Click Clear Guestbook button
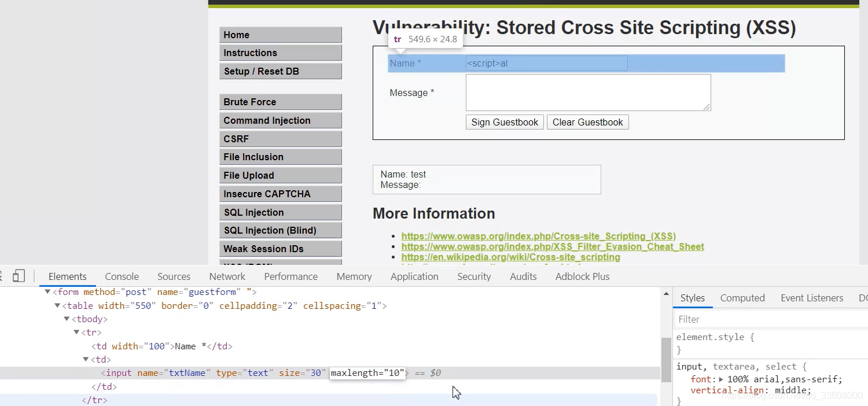Viewport: 868px width, 406px height. (x=587, y=122)
